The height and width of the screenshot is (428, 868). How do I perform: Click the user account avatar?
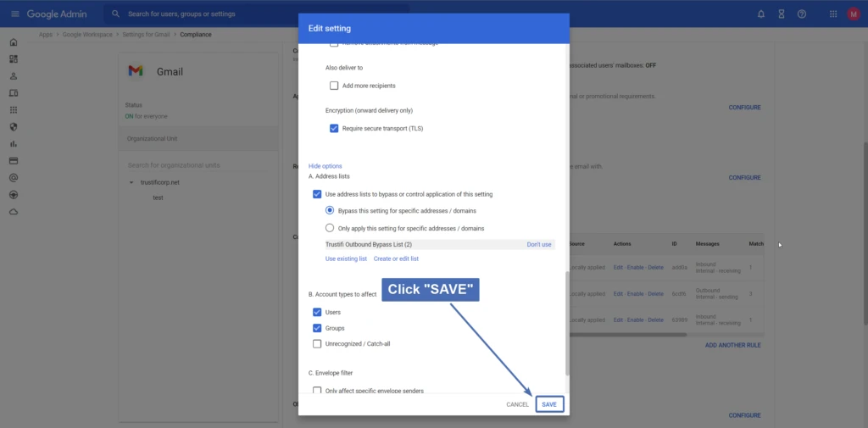click(x=853, y=14)
